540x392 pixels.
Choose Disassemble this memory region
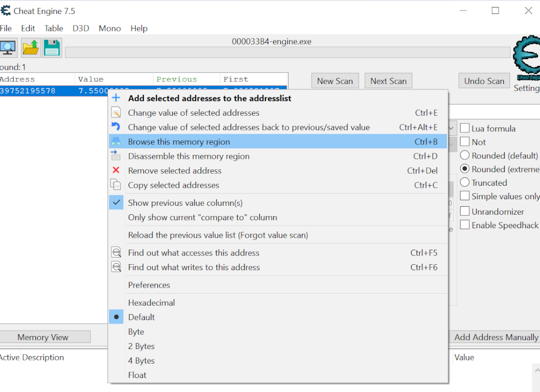278,156
